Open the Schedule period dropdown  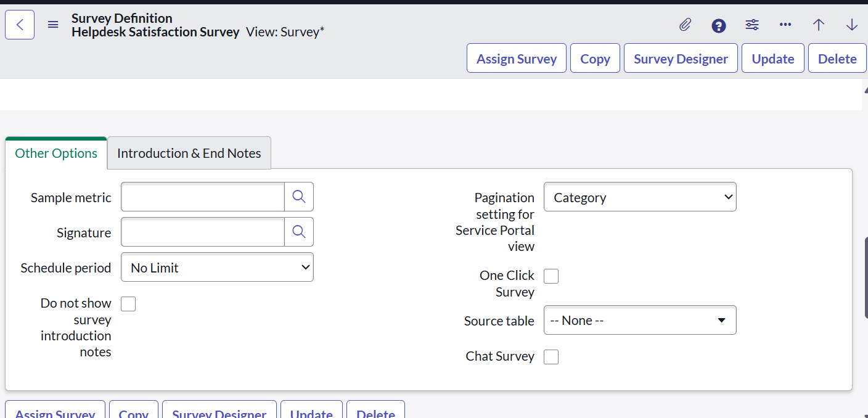click(x=217, y=267)
